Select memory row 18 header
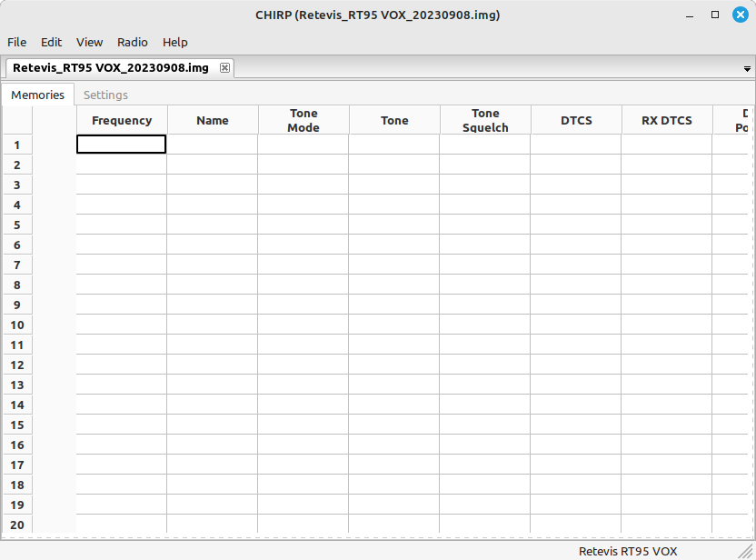The image size is (756, 560). pyautogui.click(x=17, y=485)
